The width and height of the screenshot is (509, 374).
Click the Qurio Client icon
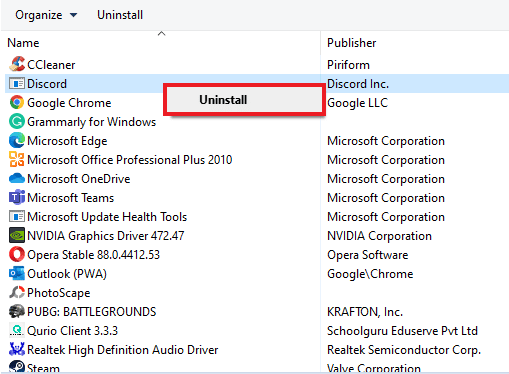pos(17,330)
